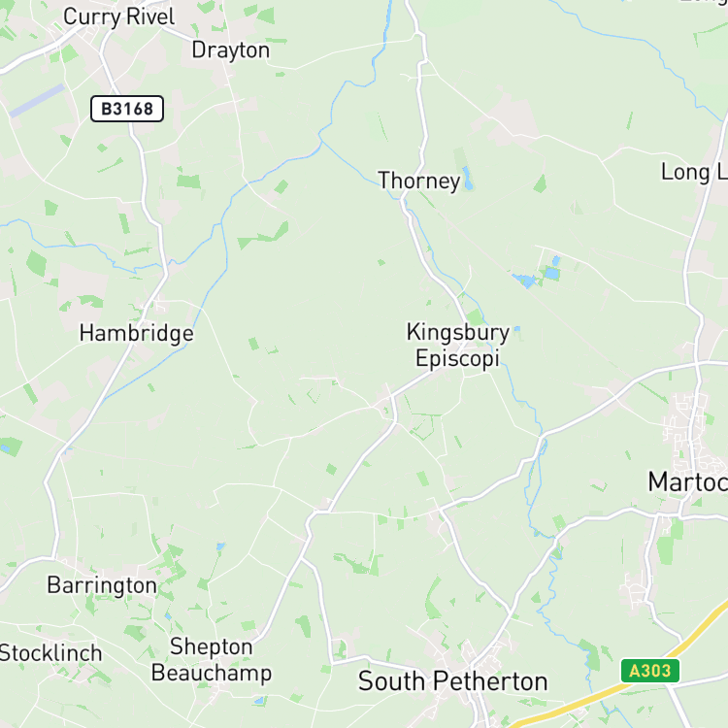Select the Stocklinch label
This screenshot has height=728, width=728.
(50, 653)
